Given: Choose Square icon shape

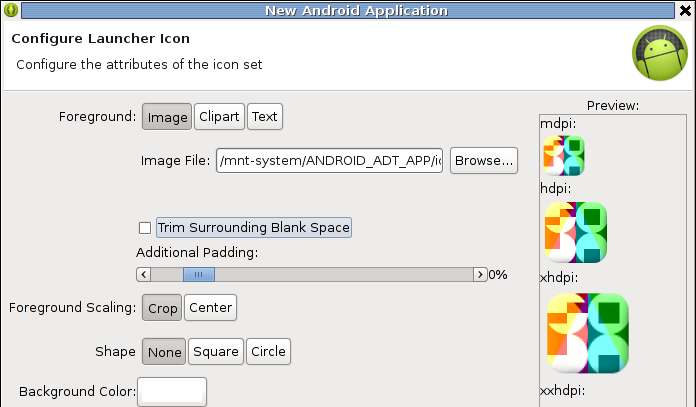Looking at the screenshot, I should [x=216, y=352].
